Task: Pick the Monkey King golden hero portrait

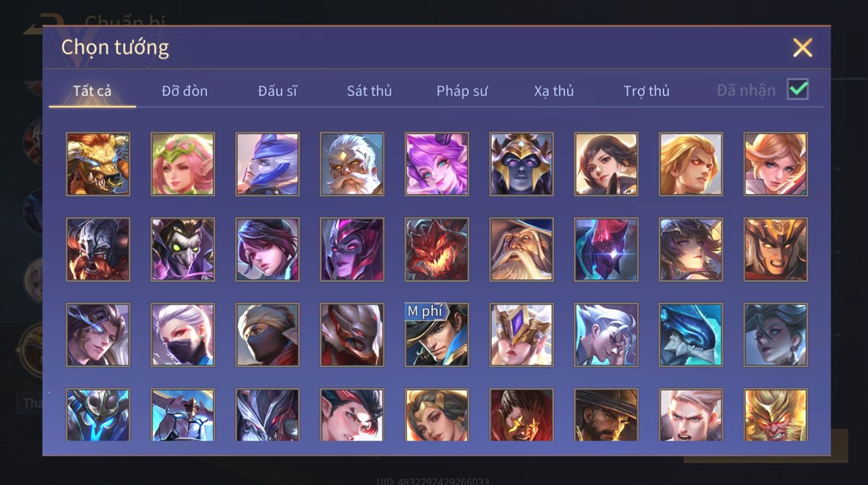Action: click(775, 415)
